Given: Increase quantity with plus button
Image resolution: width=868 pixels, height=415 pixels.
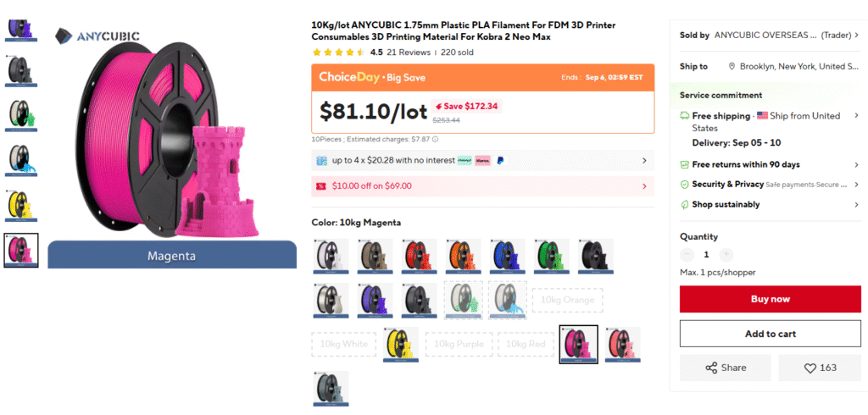Looking at the screenshot, I should [x=726, y=255].
